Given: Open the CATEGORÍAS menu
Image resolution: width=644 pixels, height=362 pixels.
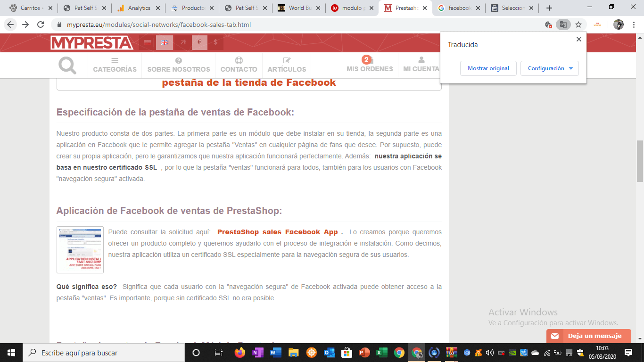Looking at the screenshot, I should pyautogui.click(x=115, y=65).
